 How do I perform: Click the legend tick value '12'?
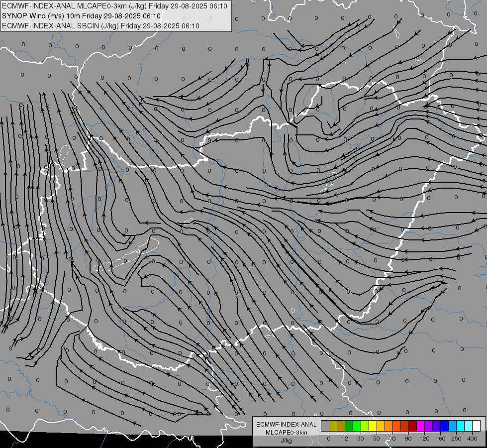pyautogui.click(x=345, y=439)
